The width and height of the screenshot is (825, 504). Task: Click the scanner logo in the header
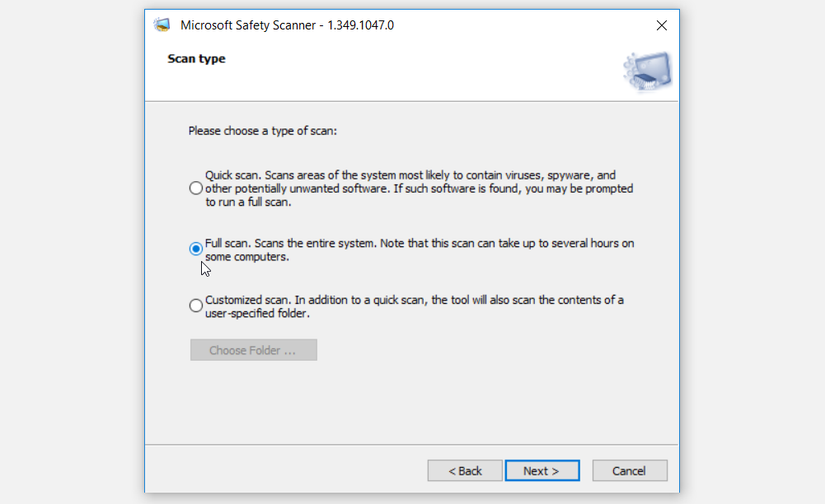point(647,72)
